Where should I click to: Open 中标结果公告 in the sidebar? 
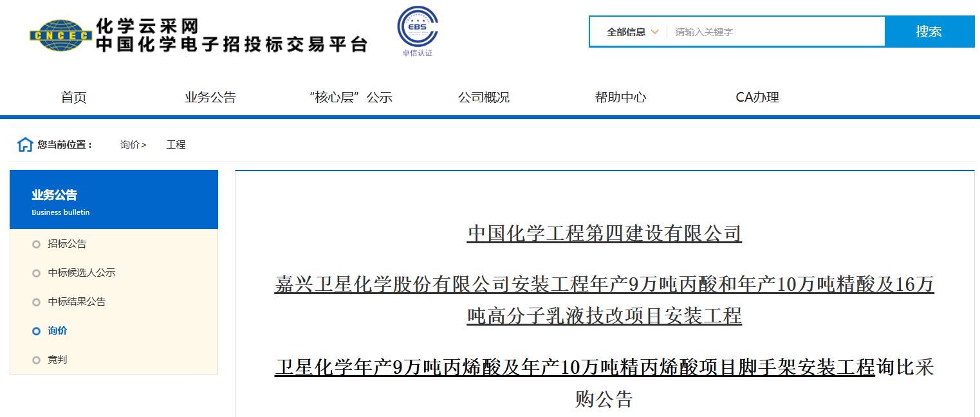tap(77, 302)
